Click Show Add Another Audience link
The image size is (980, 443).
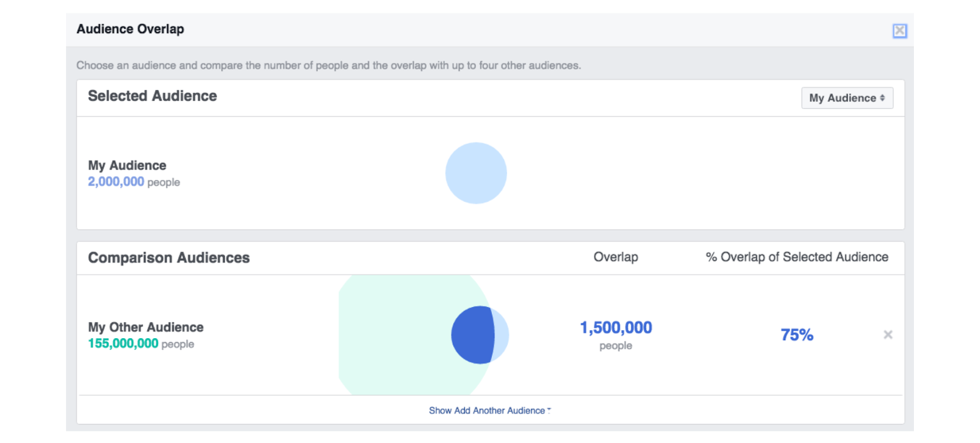click(489, 411)
